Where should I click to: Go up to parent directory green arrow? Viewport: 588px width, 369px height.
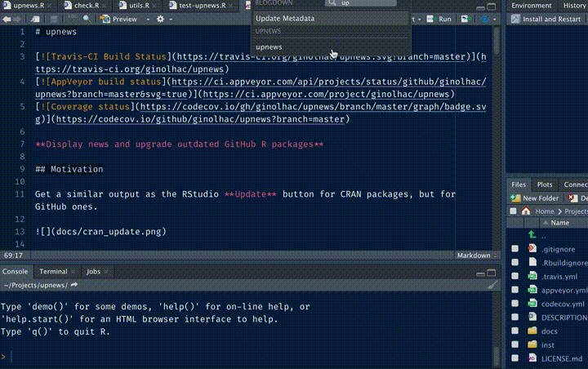coord(532,235)
